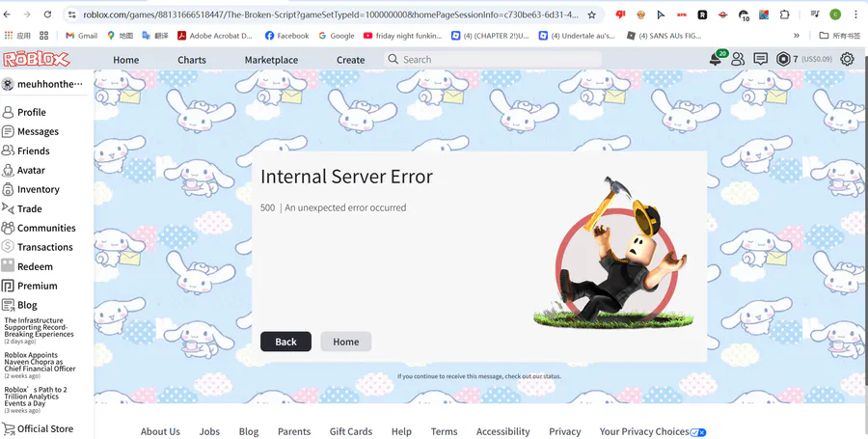
Task: Click the black R extension icon
Action: tap(702, 14)
